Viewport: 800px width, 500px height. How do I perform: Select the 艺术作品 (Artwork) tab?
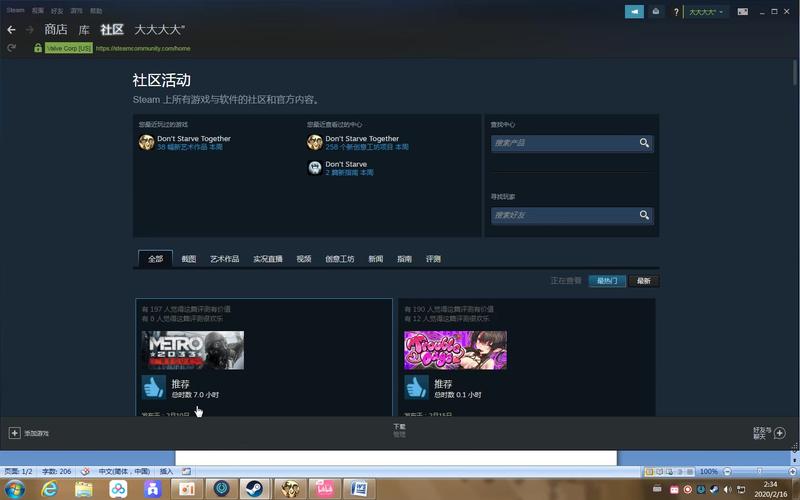click(x=224, y=259)
